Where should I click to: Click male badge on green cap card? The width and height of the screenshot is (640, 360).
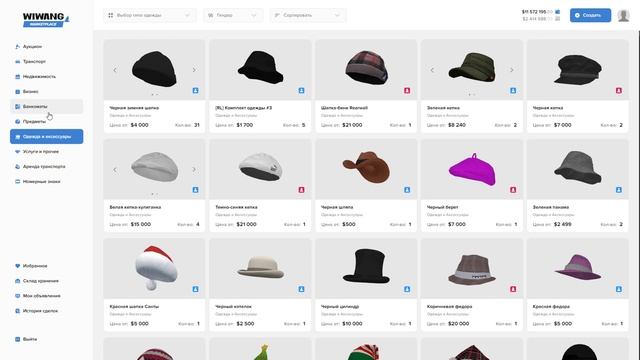(x=513, y=91)
